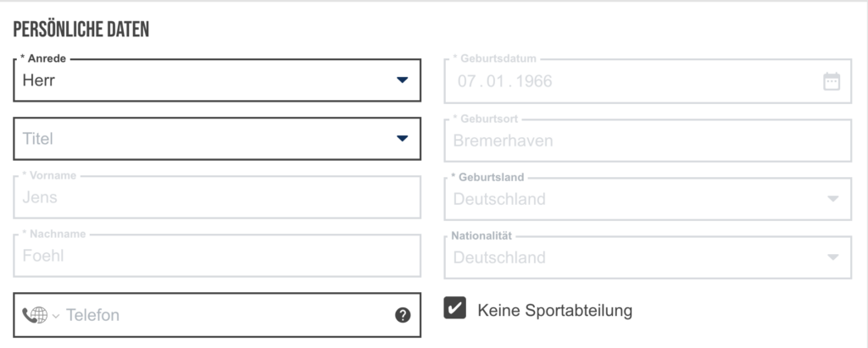The width and height of the screenshot is (868, 348).
Task: Open the Anrede dropdown arrow
Action: [403, 80]
